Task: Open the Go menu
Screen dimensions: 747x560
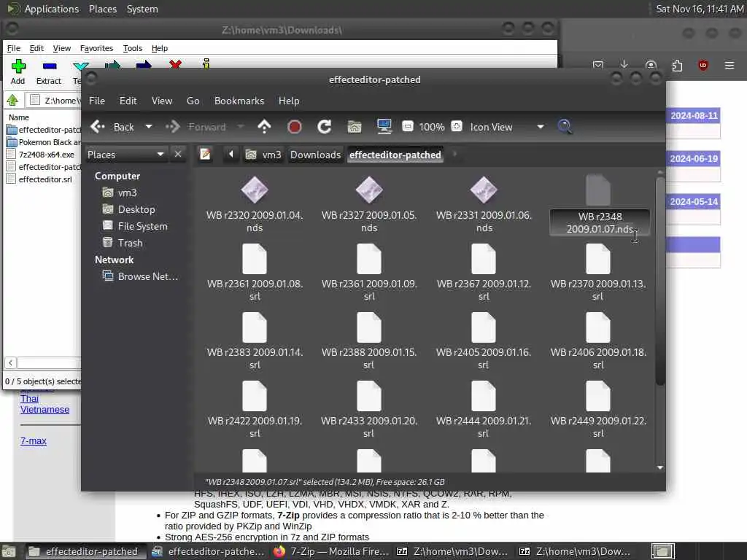Action: tap(193, 101)
